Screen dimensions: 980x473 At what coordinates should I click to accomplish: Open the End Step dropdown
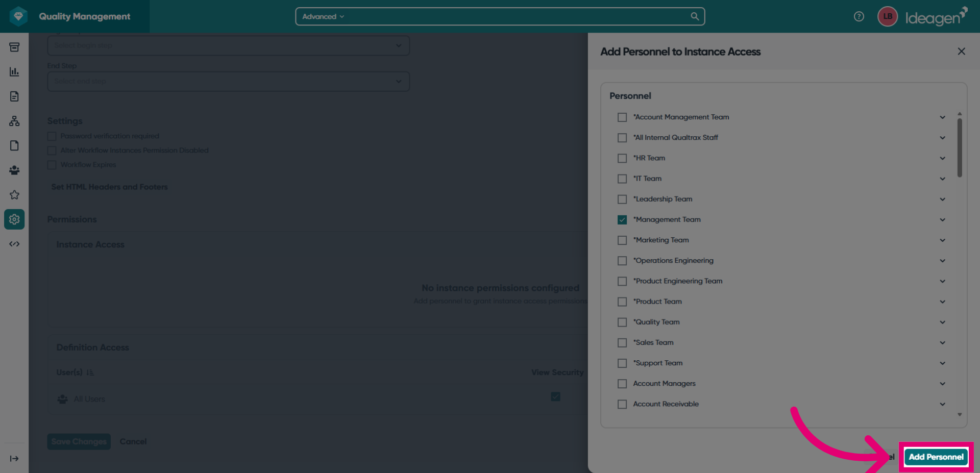(228, 81)
